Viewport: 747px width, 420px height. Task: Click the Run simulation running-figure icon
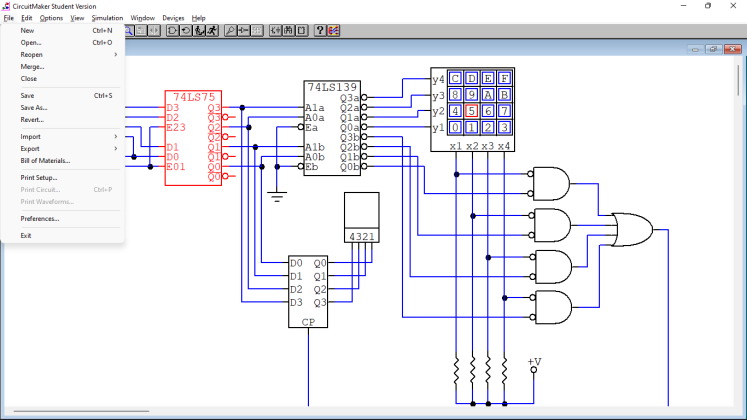[212, 31]
